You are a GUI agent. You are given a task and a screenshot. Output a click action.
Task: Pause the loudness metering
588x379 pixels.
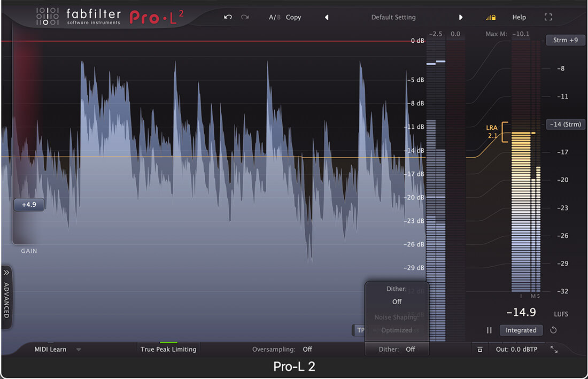coord(489,330)
